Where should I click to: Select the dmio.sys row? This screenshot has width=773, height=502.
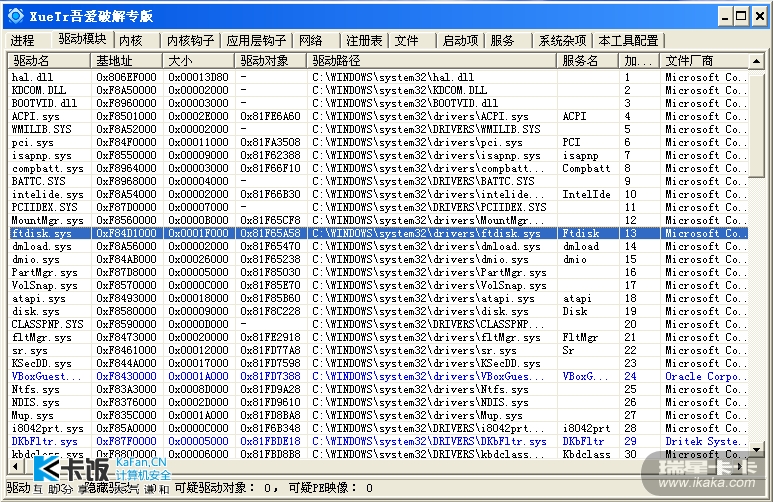tap(378, 259)
